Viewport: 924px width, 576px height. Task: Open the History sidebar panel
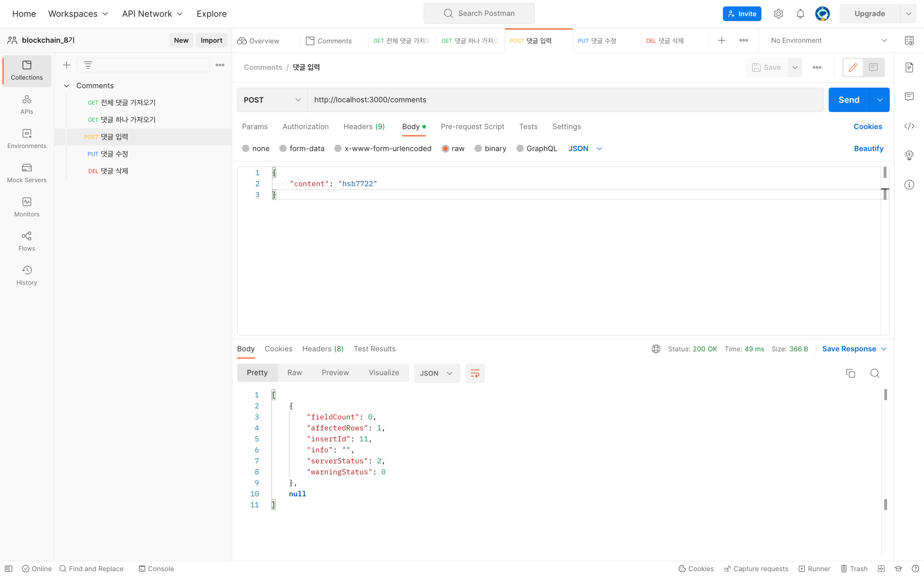27,276
